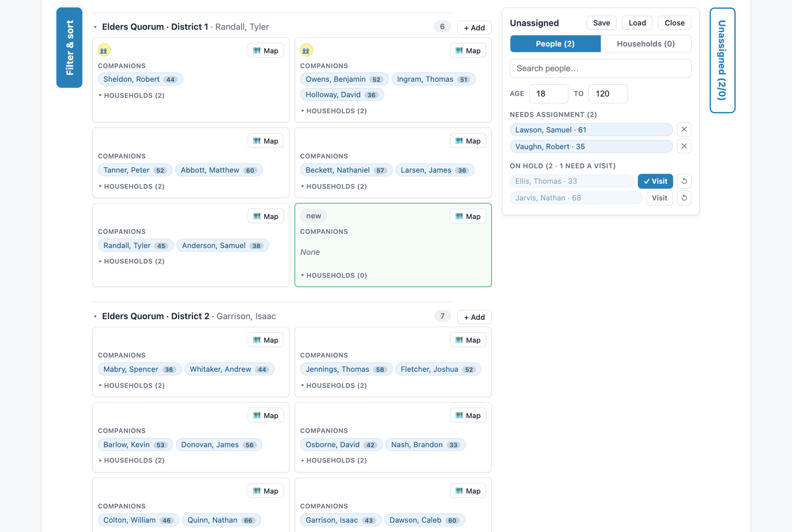
Task: Select the Abbott, Matthew companion chip
Action: tap(219, 170)
